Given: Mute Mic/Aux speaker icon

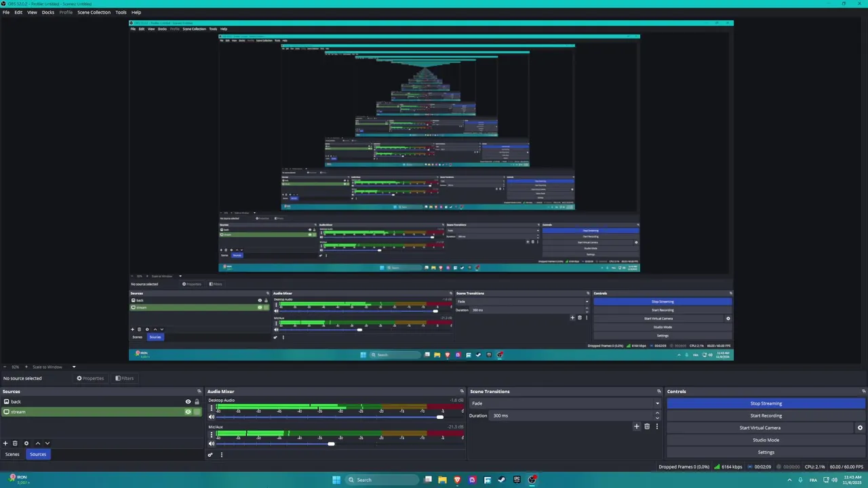Looking at the screenshot, I should (211, 444).
